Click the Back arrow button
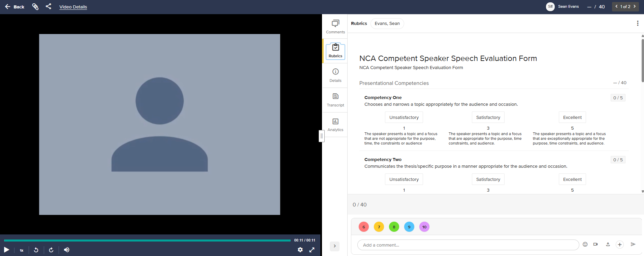This screenshot has height=256, width=644. (x=14, y=7)
